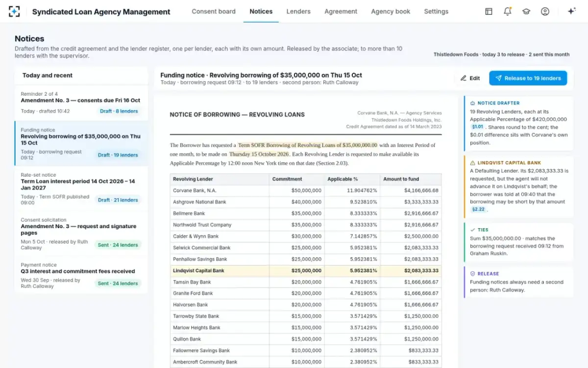
Task: Click the Corvane Bank, N.A. row name
Action: click(195, 190)
